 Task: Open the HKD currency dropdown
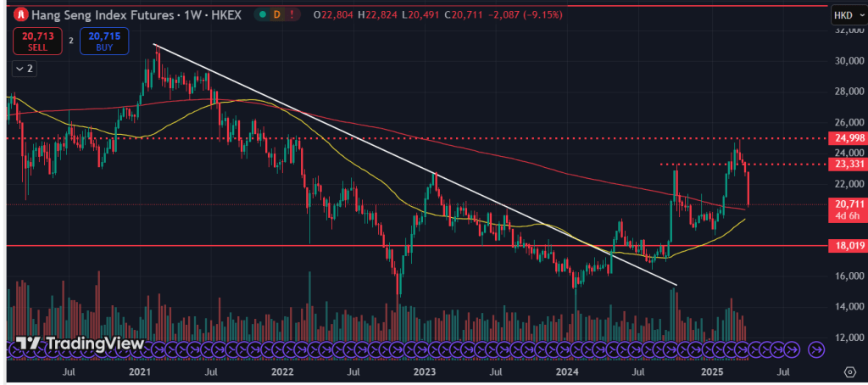tap(843, 15)
